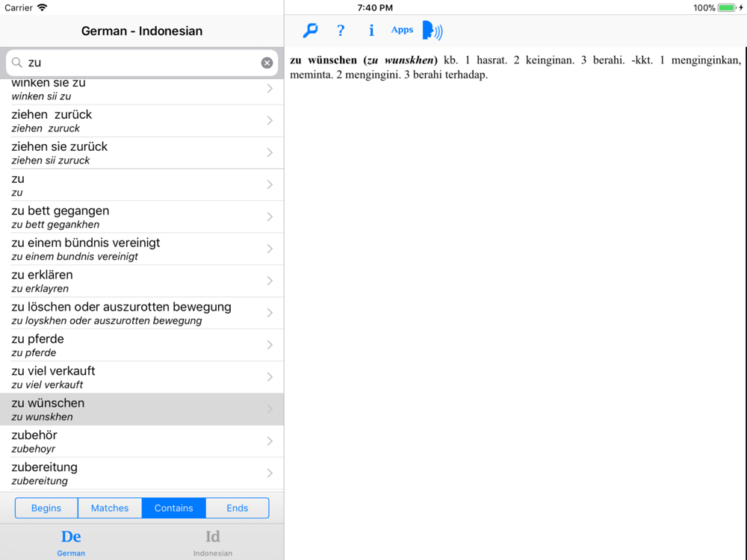Open entry 'zubereitung'
The height and width of the screenshot is (560, 747).
pos(142,473)
